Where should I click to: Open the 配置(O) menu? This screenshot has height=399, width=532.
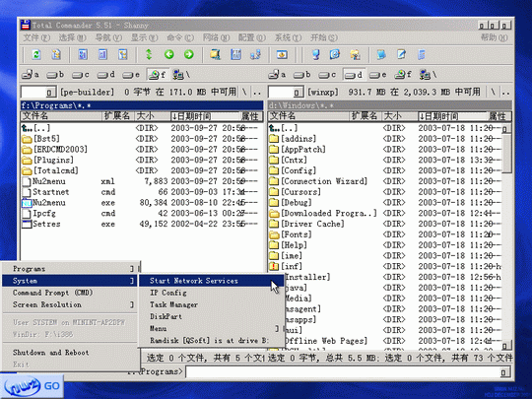coord(251,37)
